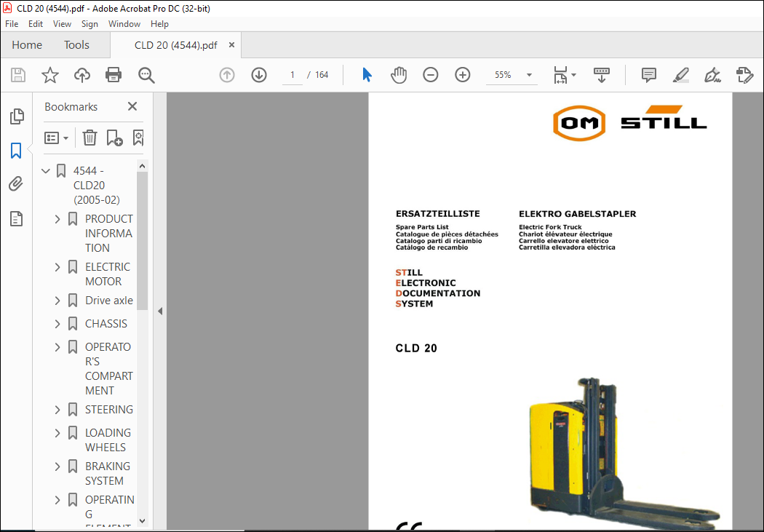Expand the OPERATOR'S COMPARTMENT bookmark
The height and width of the screenshot is (532, 764).
pyautogui.click(x=57, y=347)
